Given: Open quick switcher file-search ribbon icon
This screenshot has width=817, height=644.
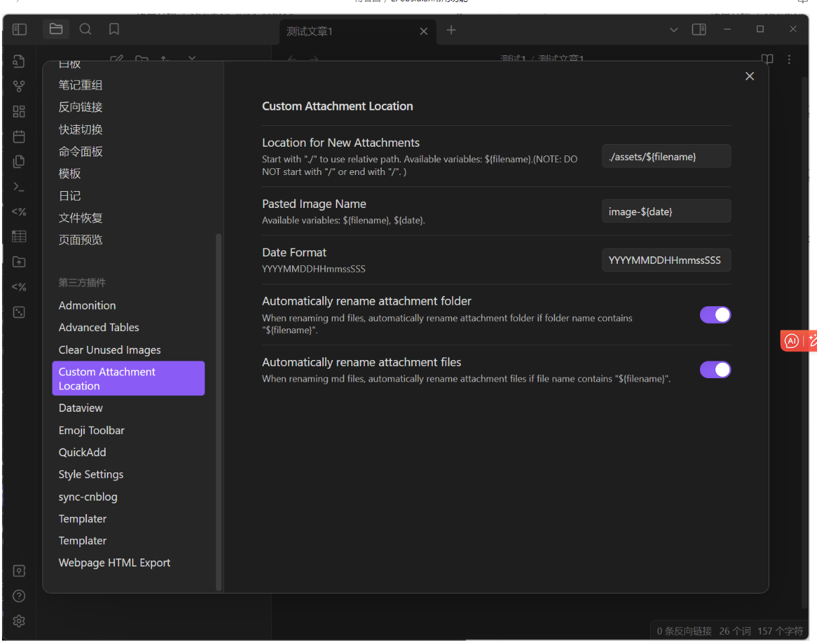Looking at the screenshot, I should 19,62.
